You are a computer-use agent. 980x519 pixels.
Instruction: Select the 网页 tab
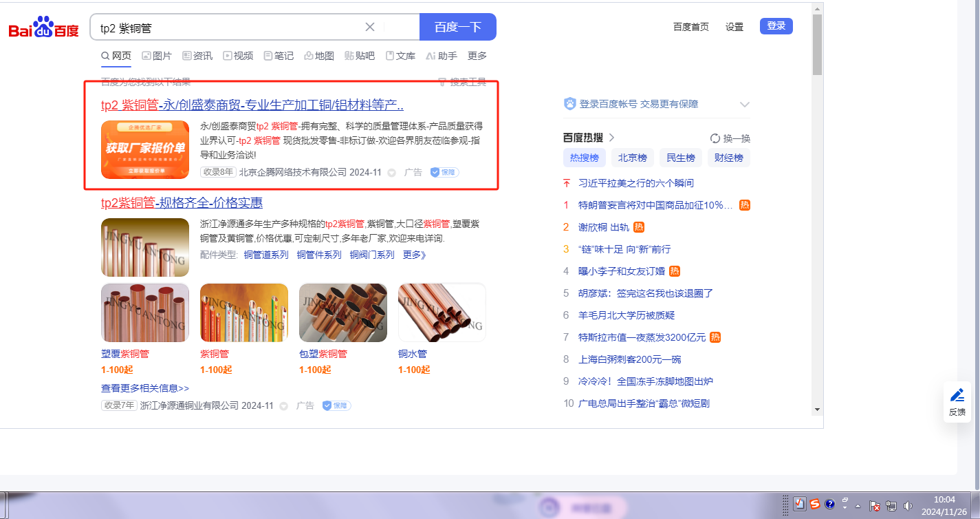[116, 56]
